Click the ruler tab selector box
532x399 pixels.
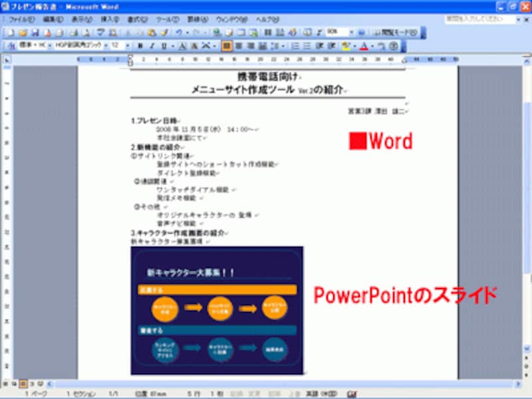(x=7, y=60)
